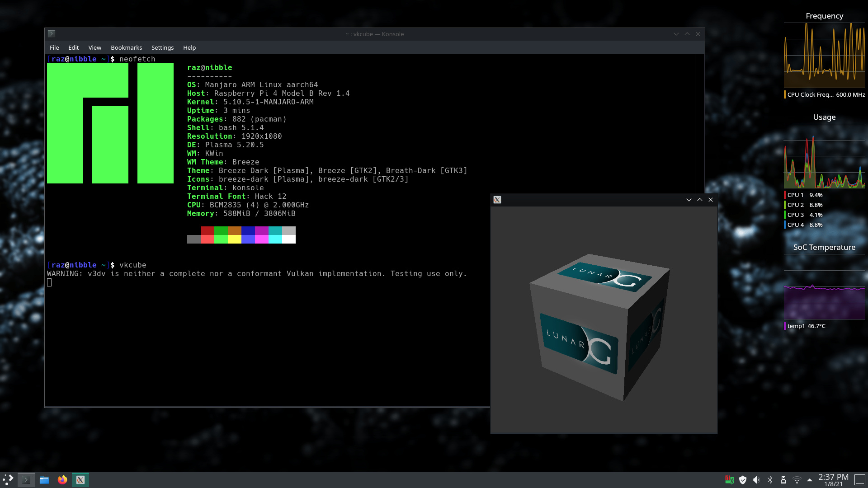The height and width of the screenshot is (488, 868).
Task: Click the CPU 3 4.1% legend entry
Action: 804,215
